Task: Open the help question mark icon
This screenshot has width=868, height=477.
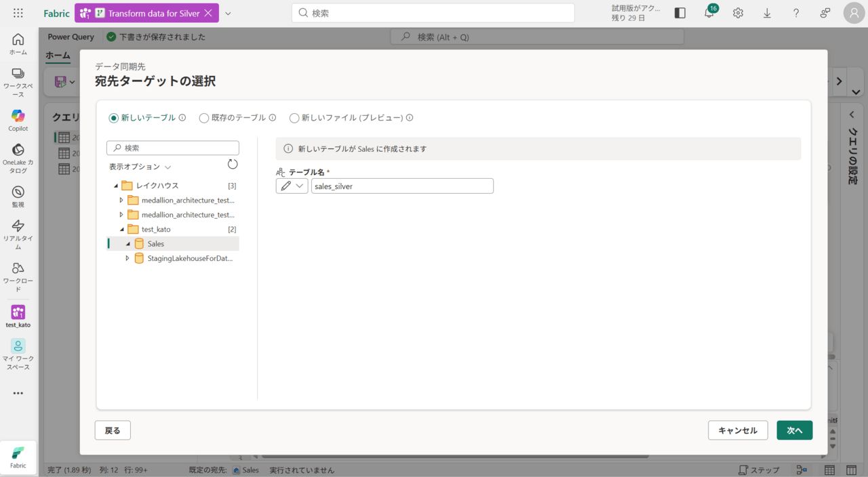Action: [x=796, y=13]
